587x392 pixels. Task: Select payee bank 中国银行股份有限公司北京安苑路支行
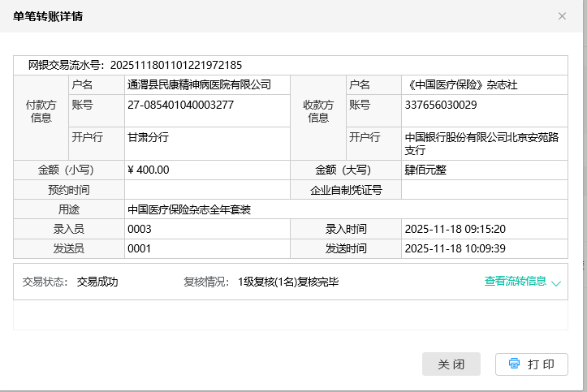(x=482, y=144)
